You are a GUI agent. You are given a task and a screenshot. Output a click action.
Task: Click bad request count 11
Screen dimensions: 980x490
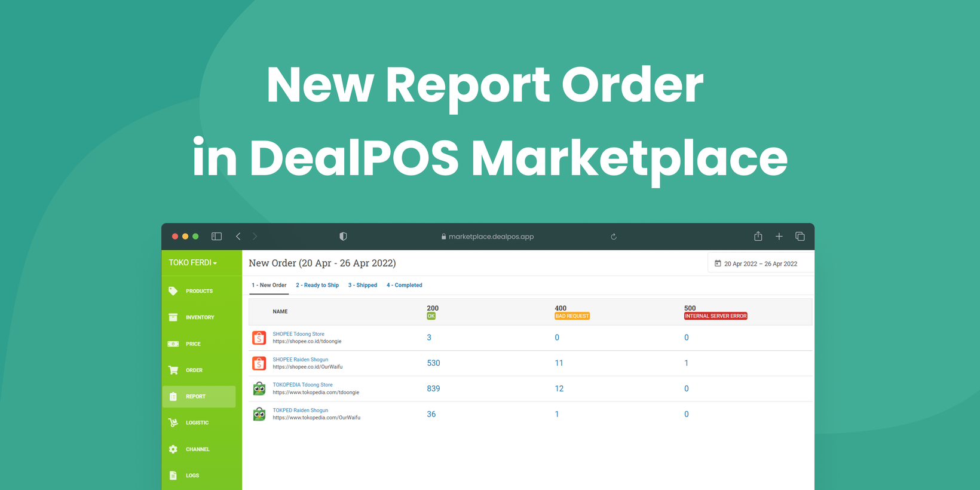[559, 363]
